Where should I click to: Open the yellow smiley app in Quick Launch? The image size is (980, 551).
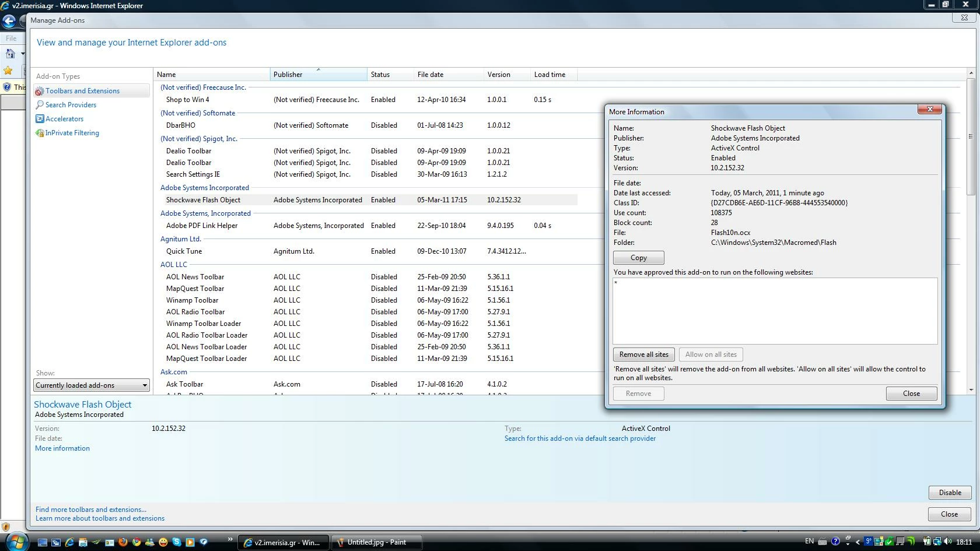coord(163,542)
